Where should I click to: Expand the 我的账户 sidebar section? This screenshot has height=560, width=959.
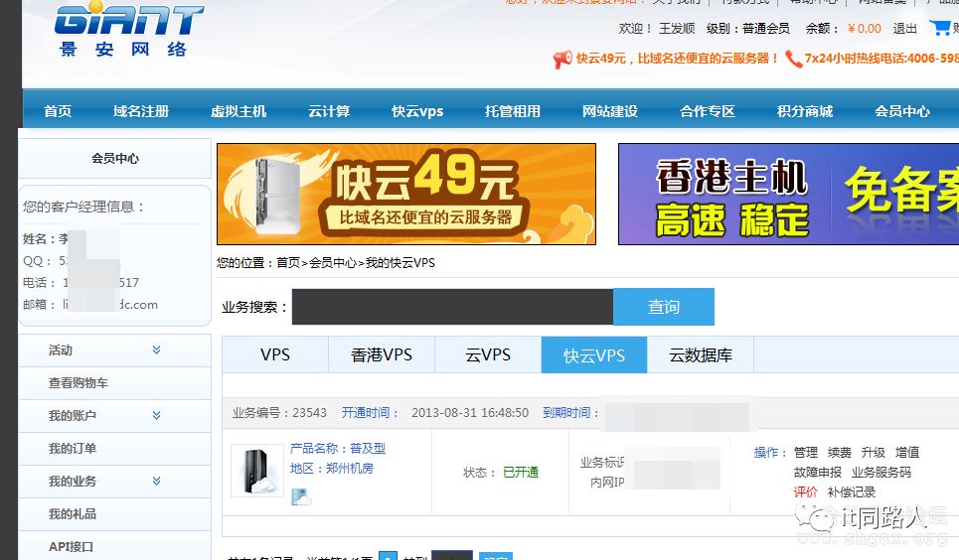(156, 416)
